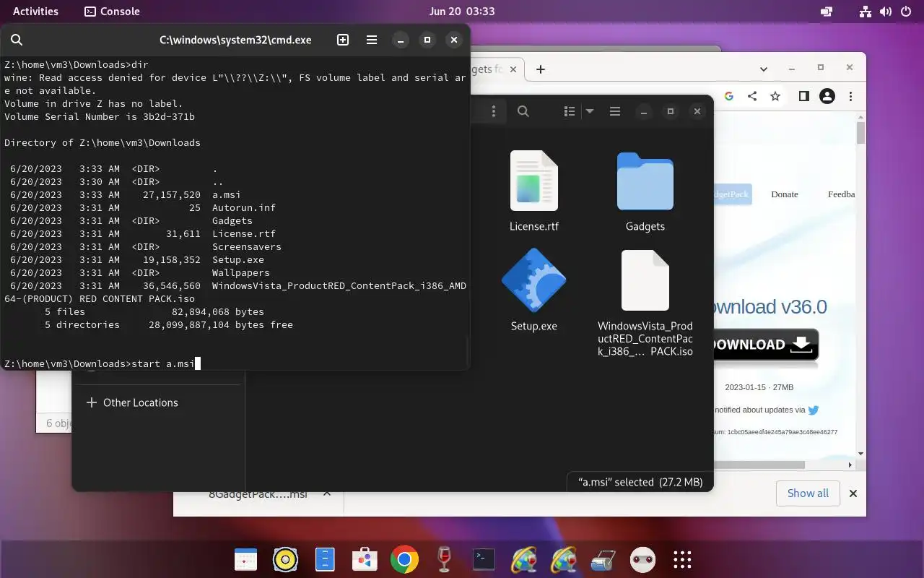
Task: Open Chrome's three-dot menu
Action: pos(851,96)
